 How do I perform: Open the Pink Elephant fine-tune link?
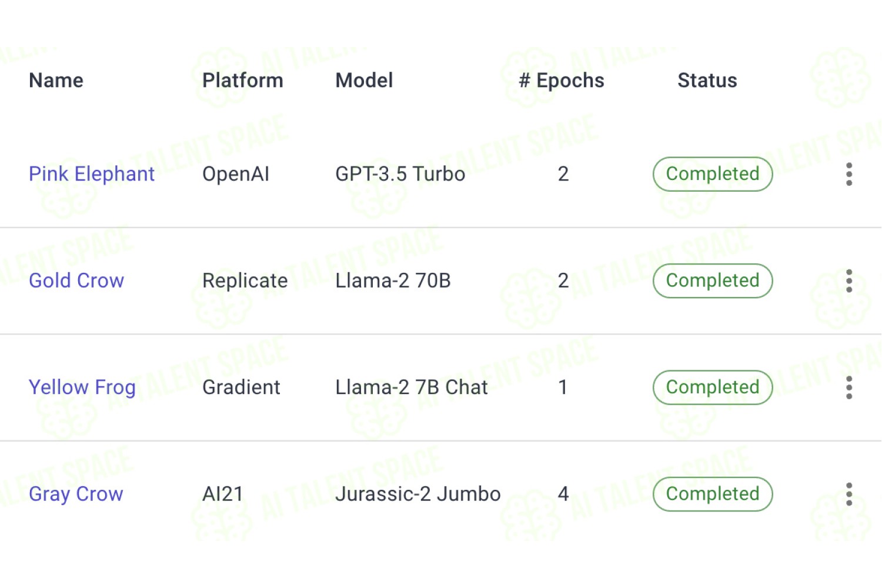[x=92, y=174]
